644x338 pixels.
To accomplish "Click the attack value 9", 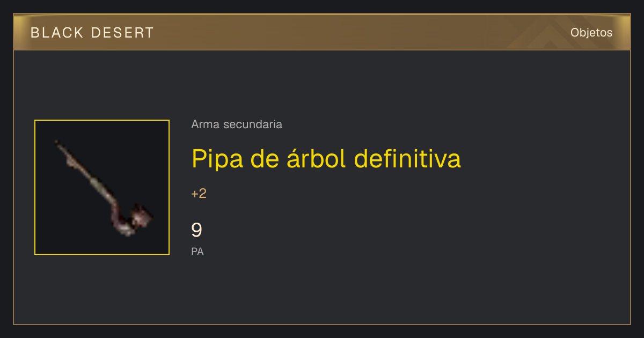I will coord(197,230).
